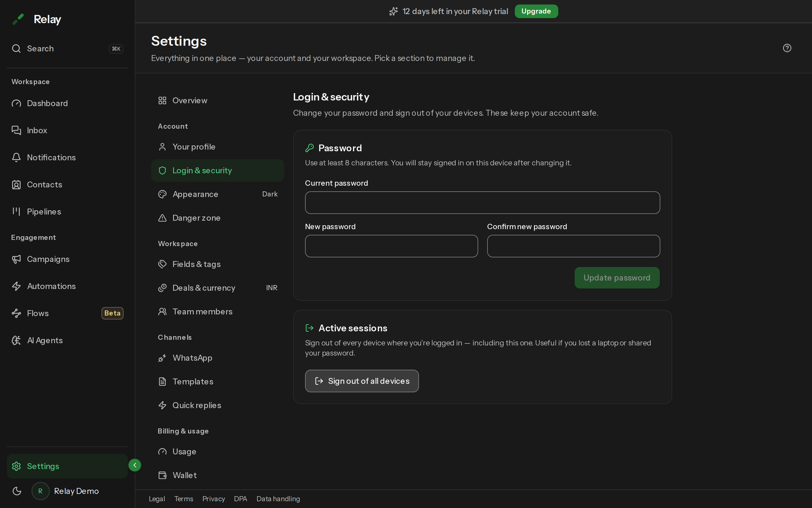
Task: Click the Contacts book icon
Action: 16,185
